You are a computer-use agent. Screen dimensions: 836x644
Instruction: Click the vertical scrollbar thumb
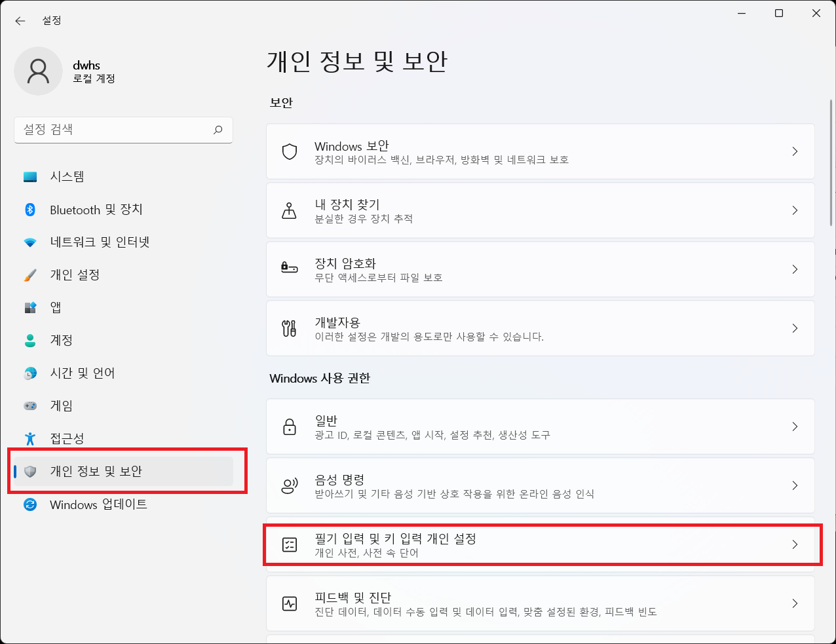click(x=831, y=162)
